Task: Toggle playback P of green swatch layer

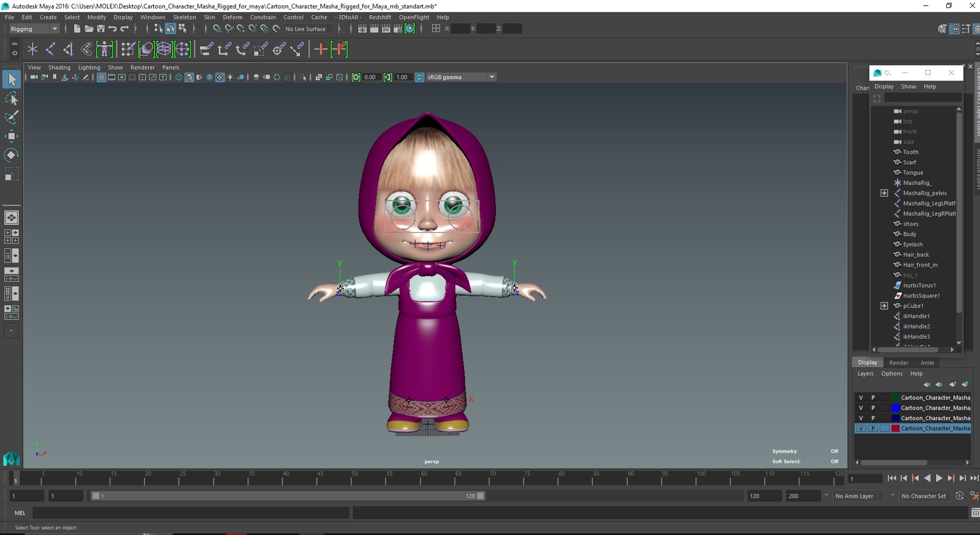Action: pyautogui.click(x=873, y=397)
